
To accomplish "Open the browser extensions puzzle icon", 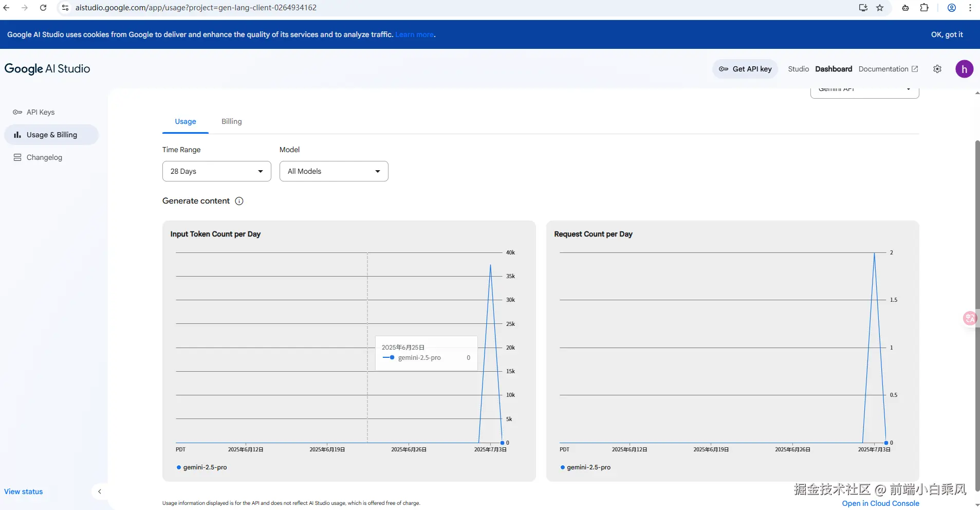I will click(x=924, y=8).
